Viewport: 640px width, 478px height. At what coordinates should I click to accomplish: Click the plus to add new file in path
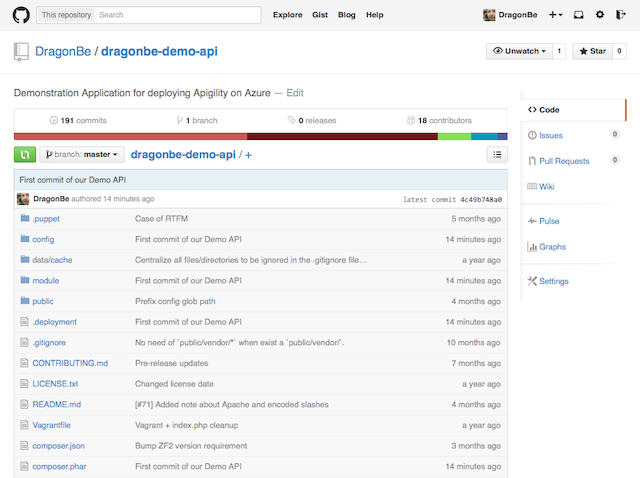click(x=248, y=155)
